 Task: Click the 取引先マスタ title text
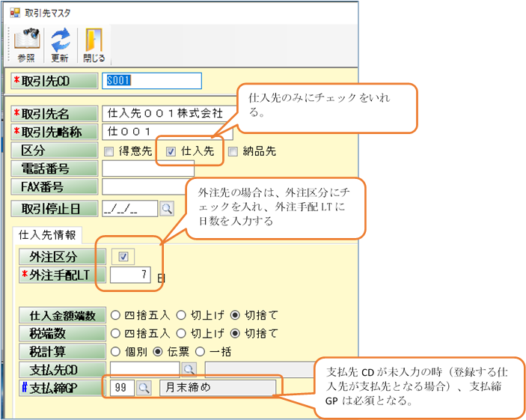(48, 13)
